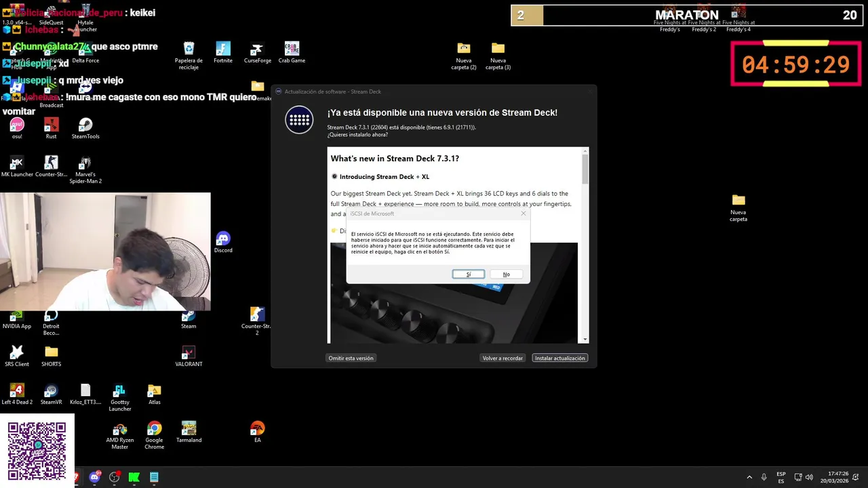The image size is (868, 488).
Task: Click the microphone icon in system tray
Action: 764,477
